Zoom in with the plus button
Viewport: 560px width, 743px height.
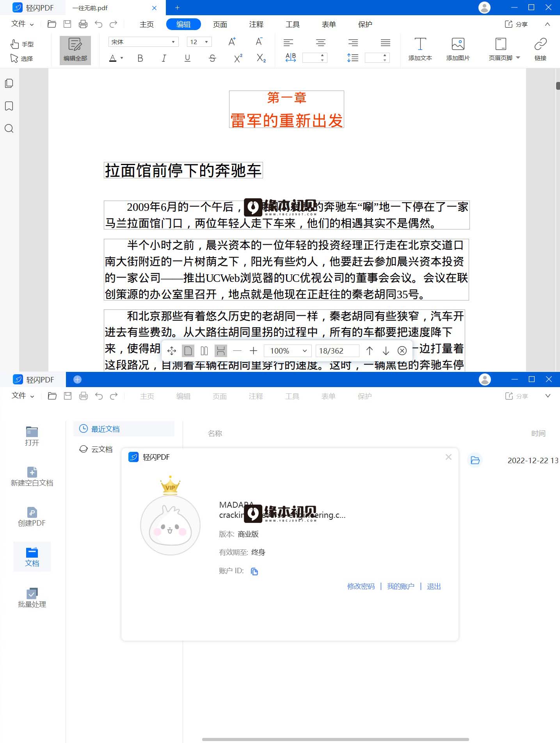pyautogui.click(x=253, y=350)
